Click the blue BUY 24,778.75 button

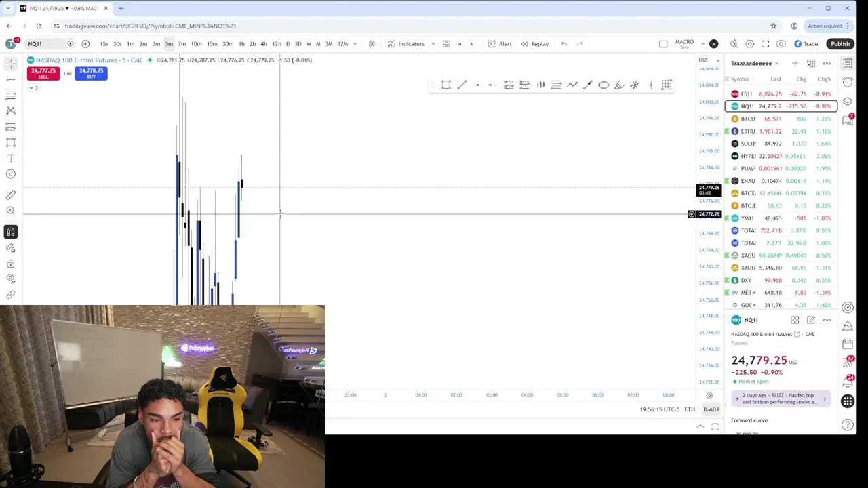[91, 73]
